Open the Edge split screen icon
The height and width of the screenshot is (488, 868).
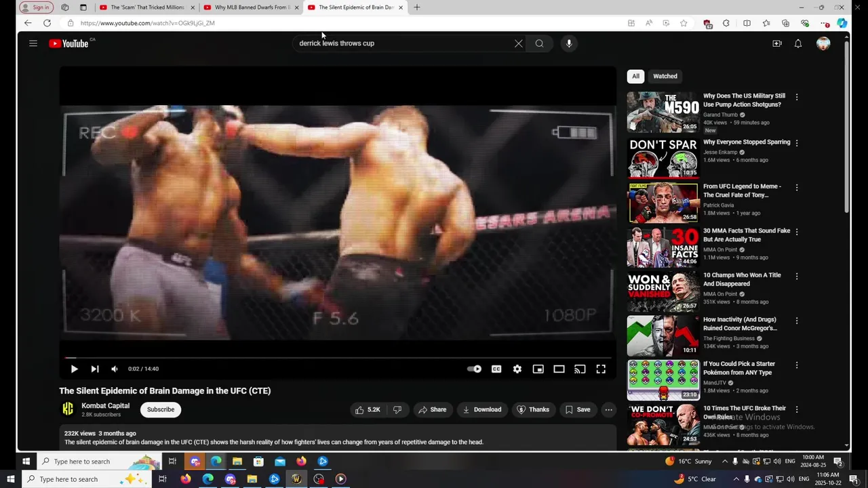(747, 23)
